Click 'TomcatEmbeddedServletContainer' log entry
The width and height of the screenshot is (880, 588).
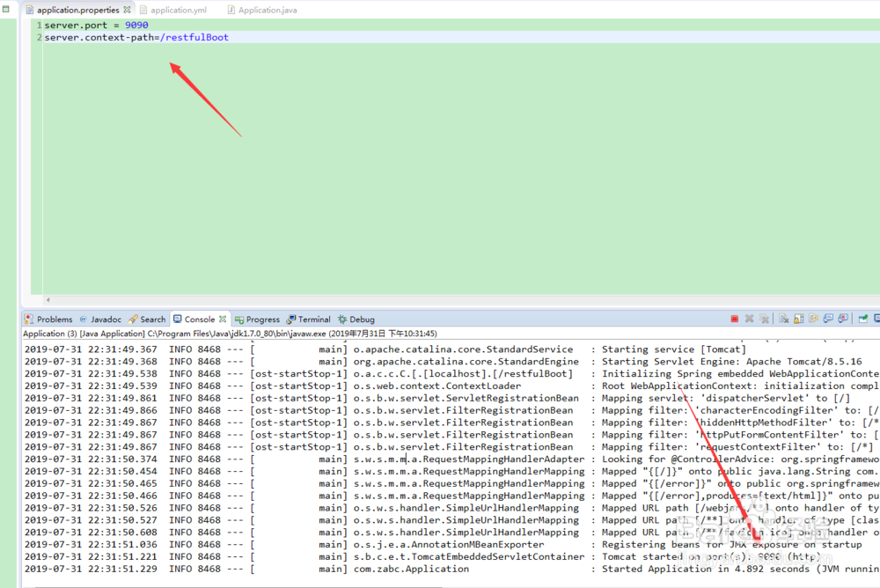click(x=498, y=557)
